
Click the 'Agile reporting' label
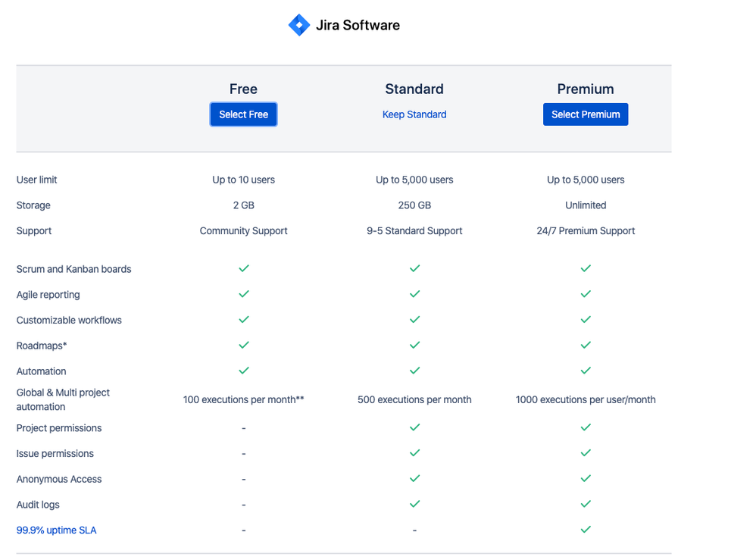[x=48, y=295]
